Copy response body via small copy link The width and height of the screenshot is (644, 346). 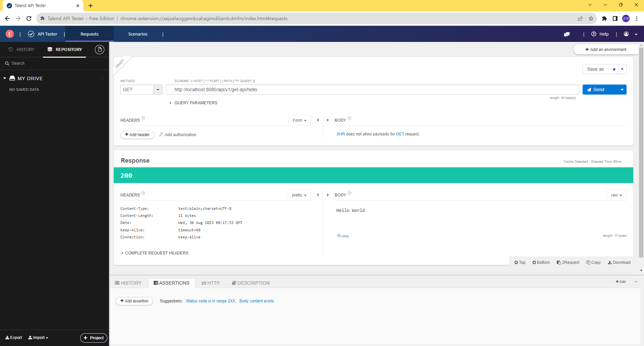point(343,236)
